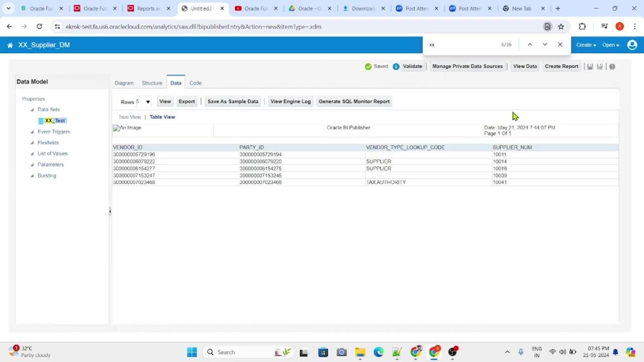Expand the List of Values node
This screenshot has height=362, width=644.
32,154
